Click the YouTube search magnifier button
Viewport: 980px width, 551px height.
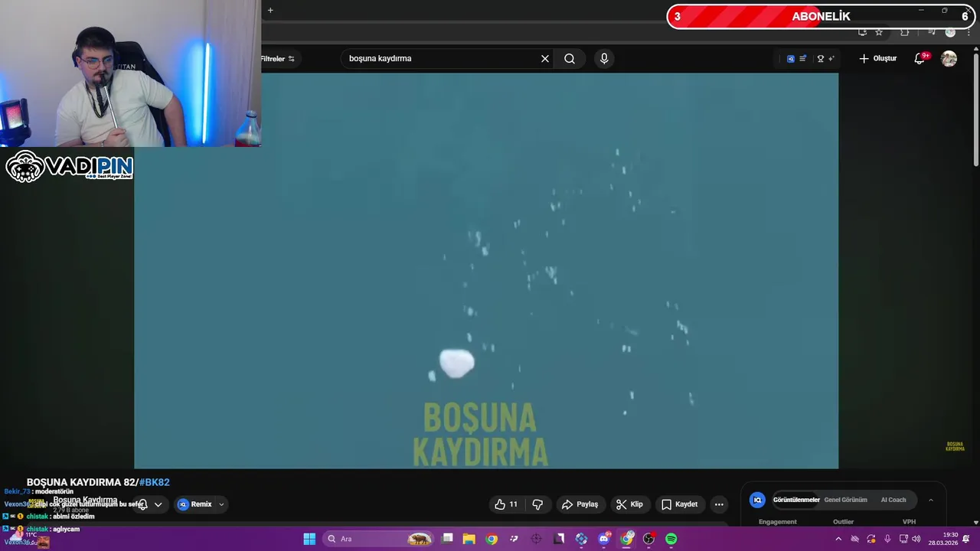coord(570,59)
